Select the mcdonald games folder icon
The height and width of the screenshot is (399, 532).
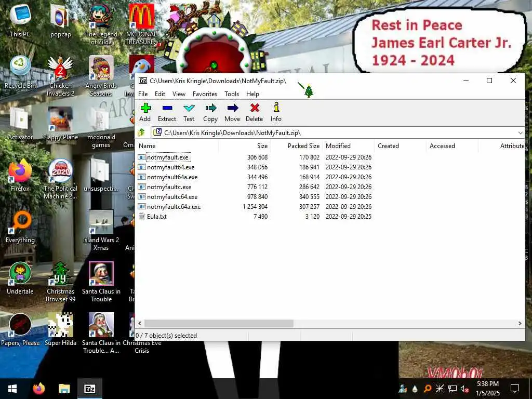click(101, 128)
